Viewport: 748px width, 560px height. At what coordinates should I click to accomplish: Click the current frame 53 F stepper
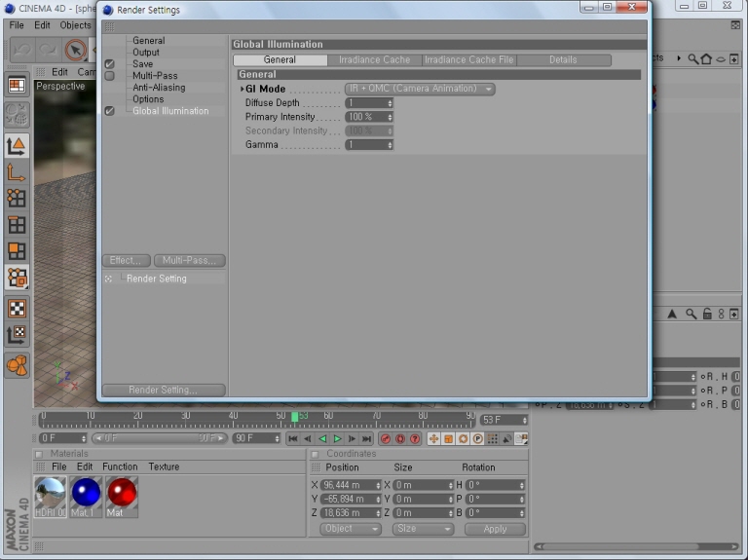pos(524,420)
